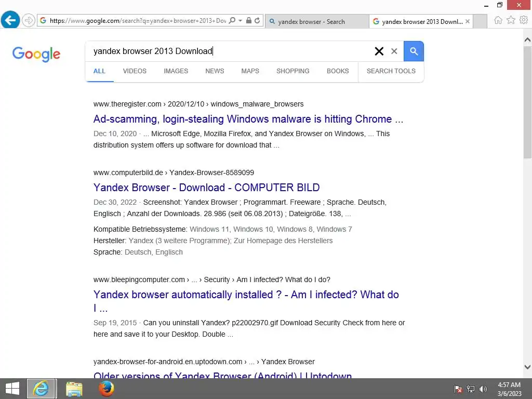Open File Explorer from taskbar

(74, 389)
